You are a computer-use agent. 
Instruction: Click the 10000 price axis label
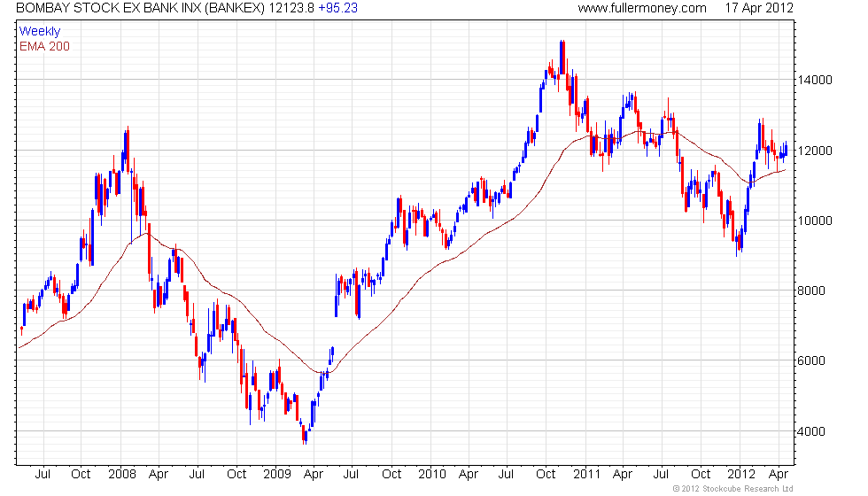coord(815,221)
